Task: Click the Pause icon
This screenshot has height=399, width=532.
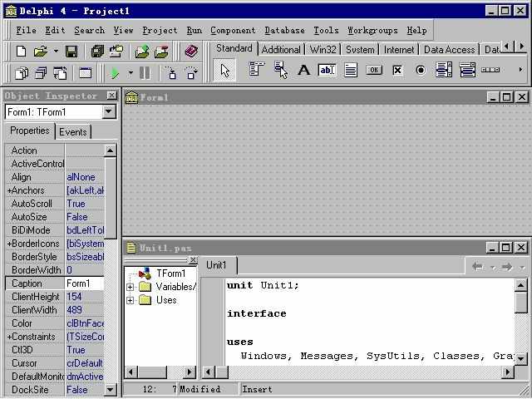Action: pyautogui.click(x=145, y=73)
